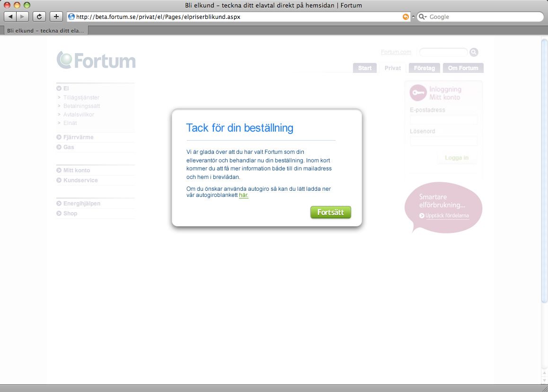Click the Lösenord password field
This screenshot has height=392, width=548.
[443, 141]
